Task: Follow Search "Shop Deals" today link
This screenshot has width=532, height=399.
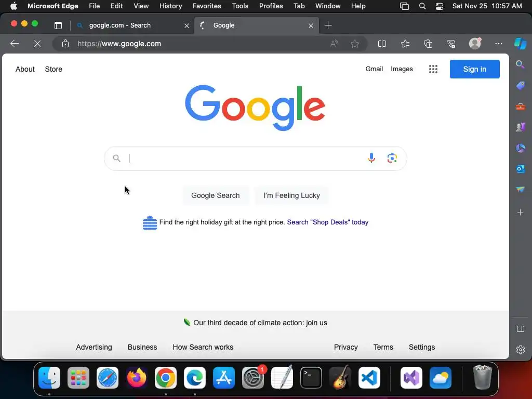Action: (327, 222)
